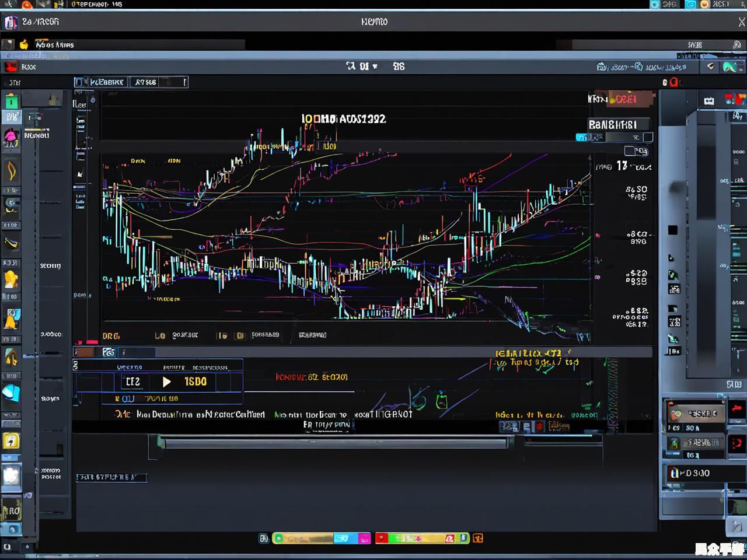Toggle the checkbox beside the first chart tab
The width and height of the screenshot is (747, 560).
click(79, 82)
